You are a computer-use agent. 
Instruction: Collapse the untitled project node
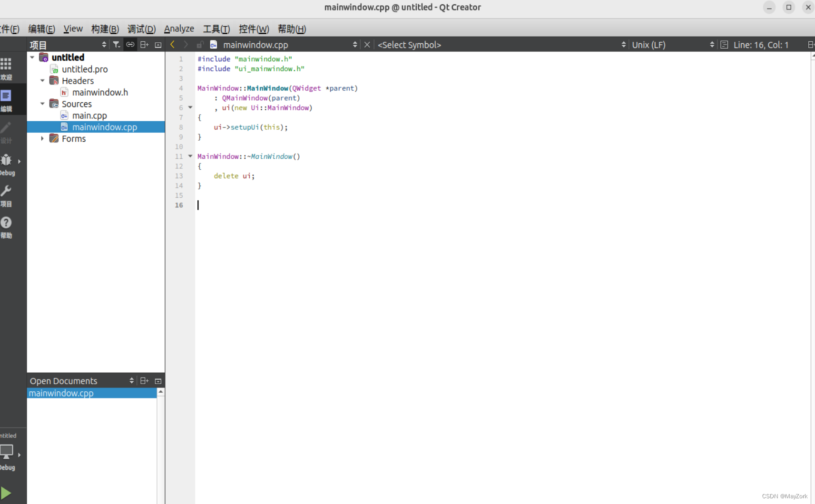tap(32, 58)
